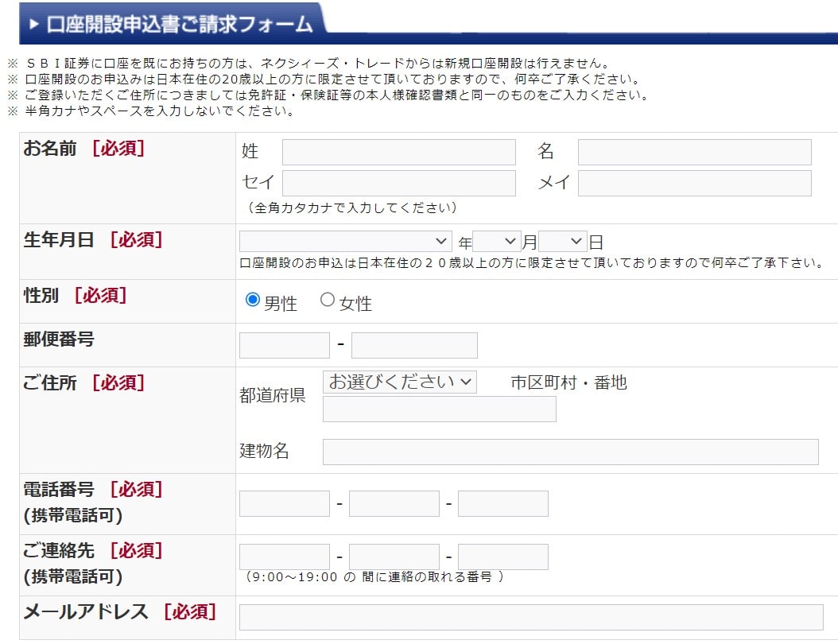Click the first 電話番号 phone field
The width and height of the screenshot is (838, 644).
tap(283, 502)
